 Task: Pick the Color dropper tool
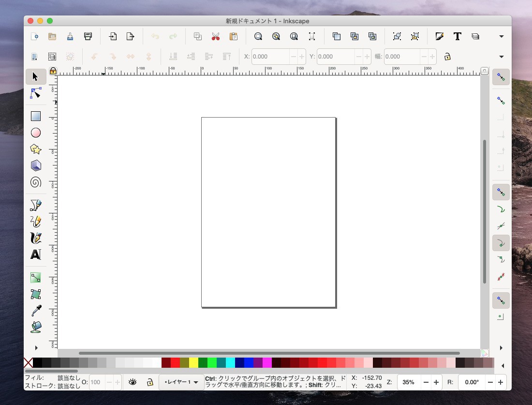click(36, 311)
